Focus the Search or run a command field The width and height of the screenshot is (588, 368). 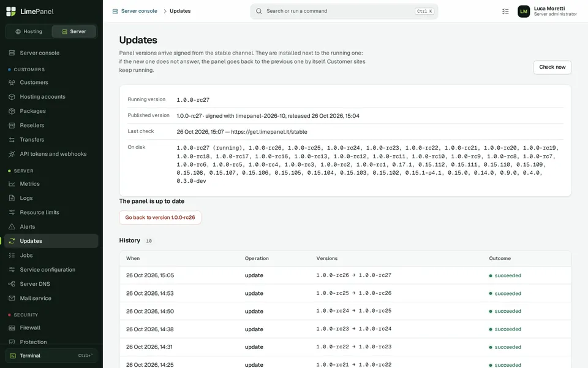[x=344, y=11]
